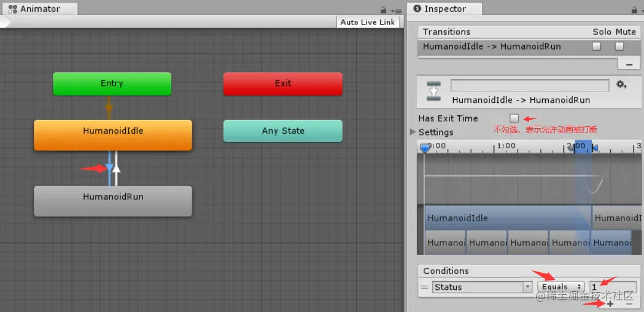Click the 1:00 mark on the timeline ruler

pyautogui.click(x=506, y=146)
